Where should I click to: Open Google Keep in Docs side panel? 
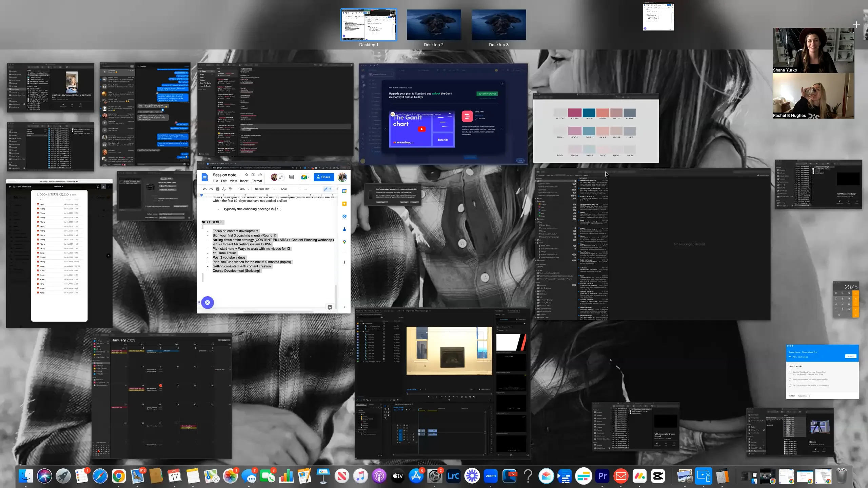click(344, 204)
